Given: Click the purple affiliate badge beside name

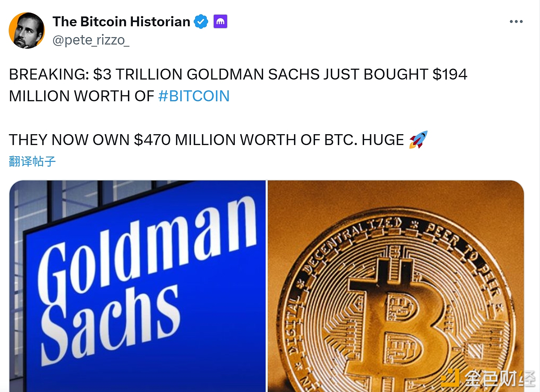Looking at the screenshot, I should (x=220, y=22).
